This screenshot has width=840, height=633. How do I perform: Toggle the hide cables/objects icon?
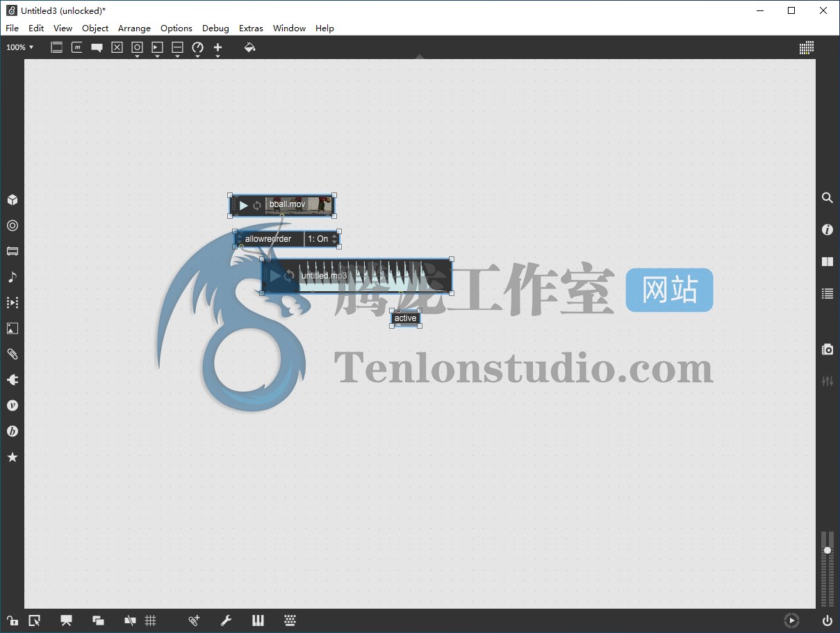[130, 620]
